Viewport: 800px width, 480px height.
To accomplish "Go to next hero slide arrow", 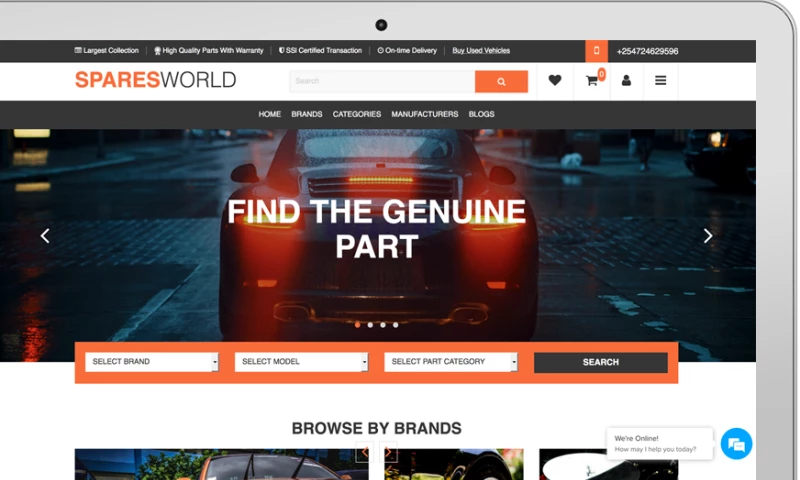I will pyautogui.click(x=708, y=236).
